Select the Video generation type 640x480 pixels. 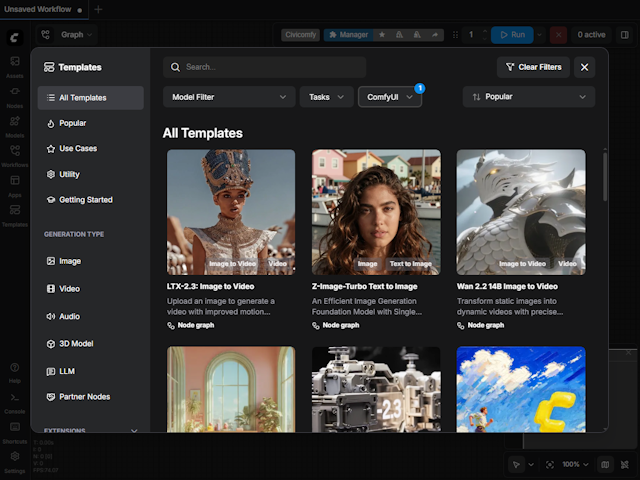(91, 289)
